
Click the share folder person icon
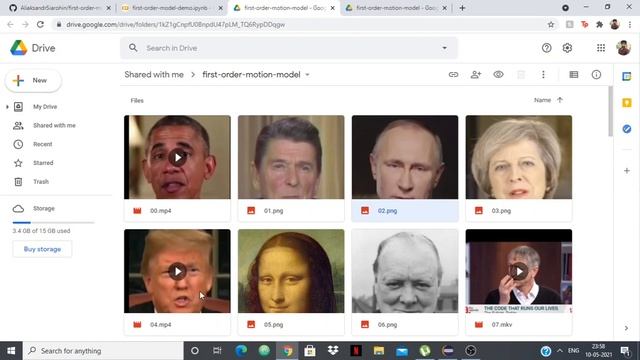pos(476,75)
